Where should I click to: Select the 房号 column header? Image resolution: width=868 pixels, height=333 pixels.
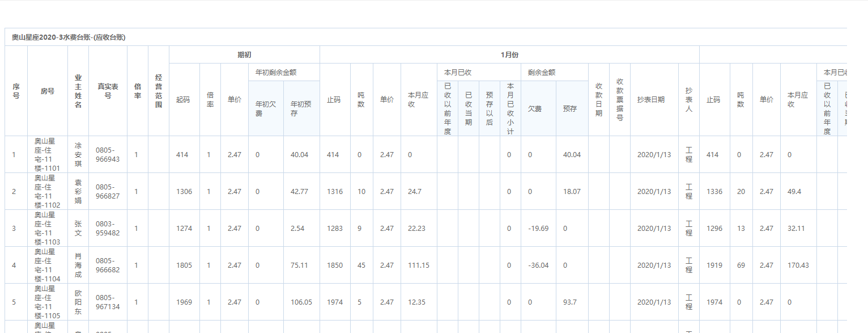[x=48, y=91]
